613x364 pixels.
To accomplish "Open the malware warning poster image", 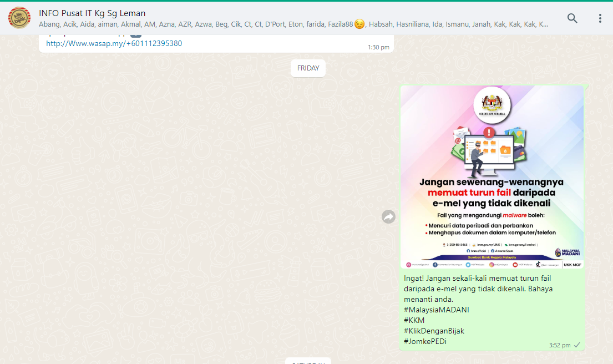I will (492, 176).
